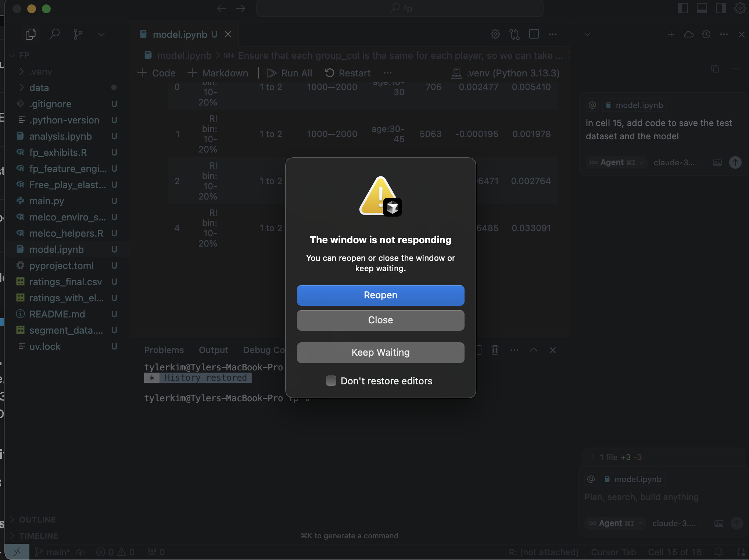Split the editor with split icon
This screenshot has height=560, width=749.
click(534, 34)
